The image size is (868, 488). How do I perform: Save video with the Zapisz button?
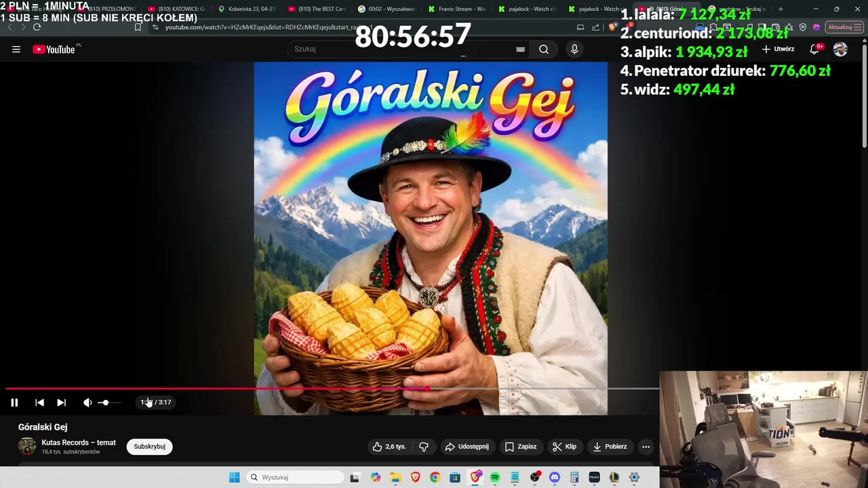tap(521, 447)
